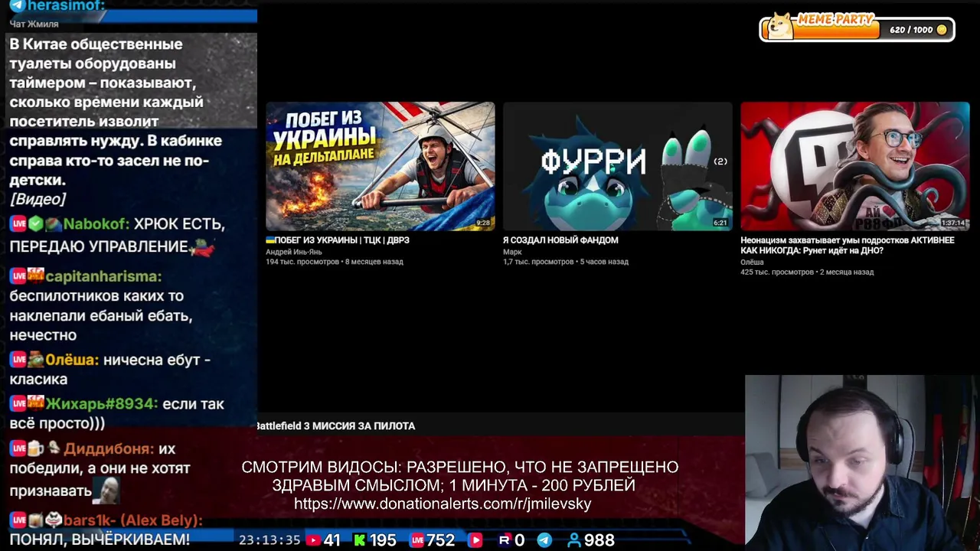The width and height of the screenshot is (980, 551).
Task: Open the title Я СОЗДАЛ НОВЫЙ ФАНДОМ
Action: coord(560,240)
